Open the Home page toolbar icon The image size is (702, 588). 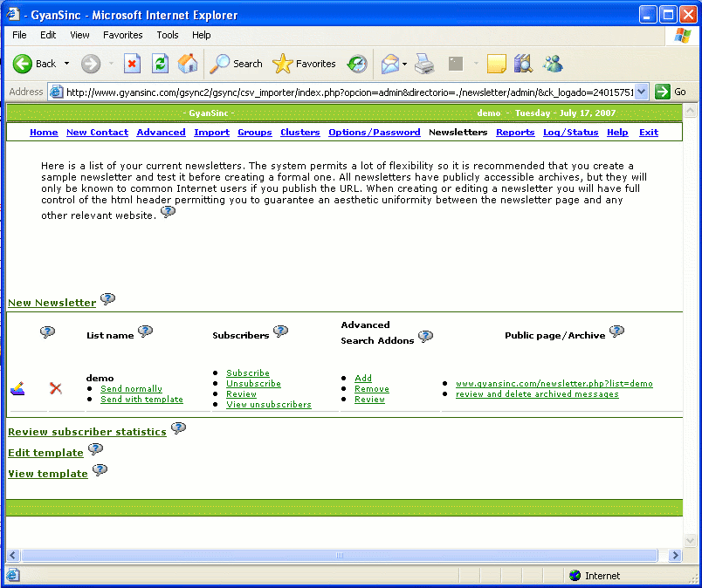[x=188, y=64]
